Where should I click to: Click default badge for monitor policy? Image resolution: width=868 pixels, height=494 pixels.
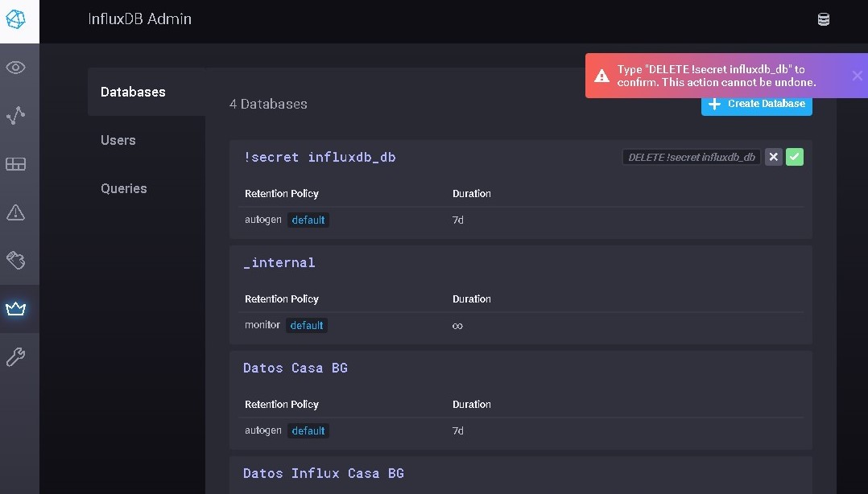coord(307,325)
